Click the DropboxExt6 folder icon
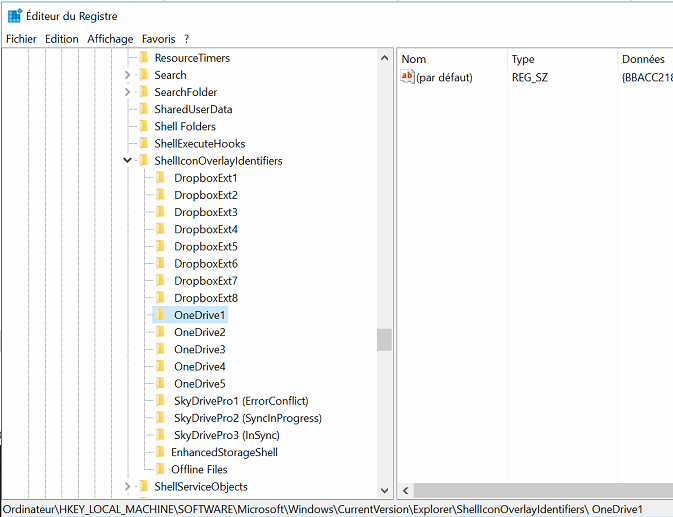This screenshot has height=517, width=673. [160, 263]
